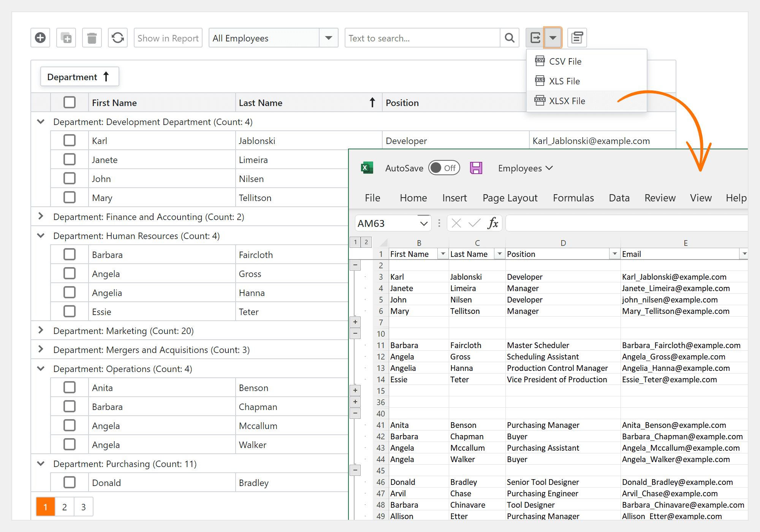
Task: Select XLSX File from the export menu
Action: coord(567,101)
